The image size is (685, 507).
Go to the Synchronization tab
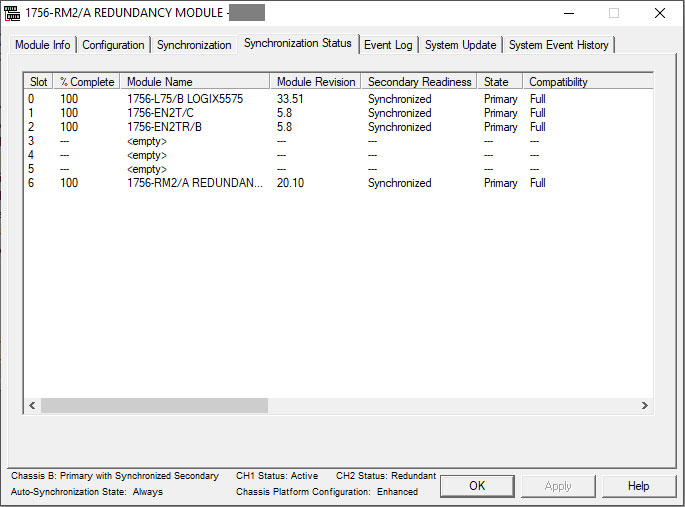(194, 45)
